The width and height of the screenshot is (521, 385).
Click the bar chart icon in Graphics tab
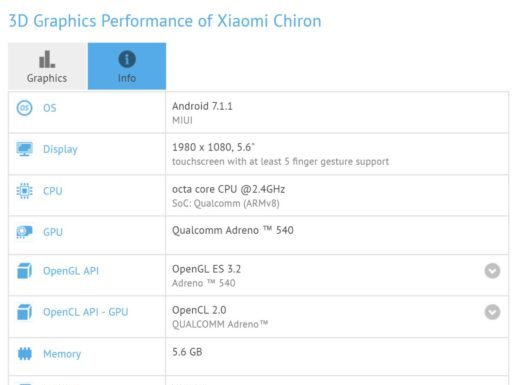pos(47,59)
